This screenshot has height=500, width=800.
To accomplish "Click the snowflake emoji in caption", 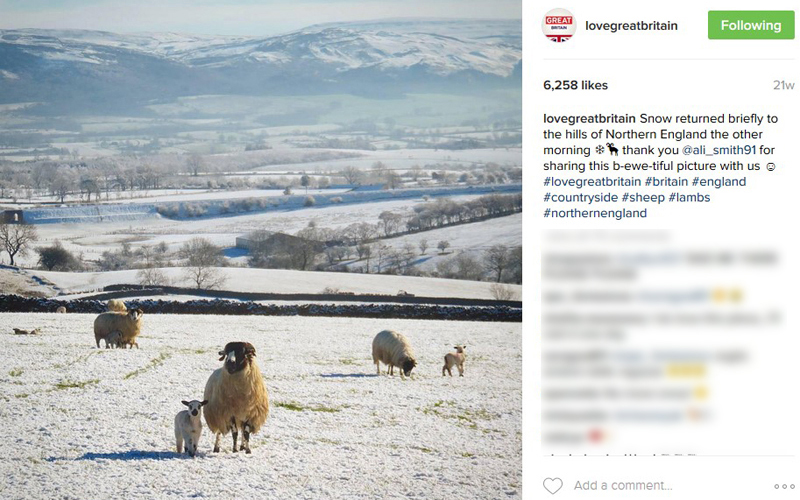I will click(599, 150).
